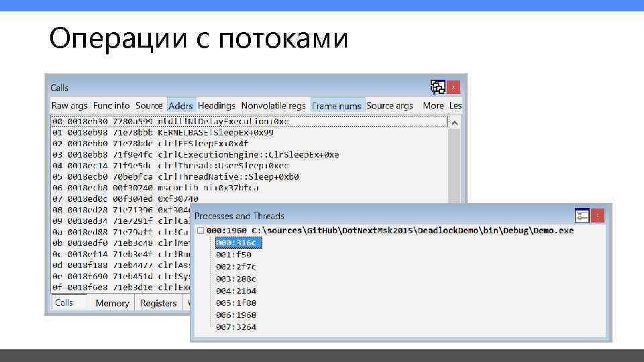Screen dimensions: 644x362
Task: Select thread 005:1f88
Action: (236, 303)
